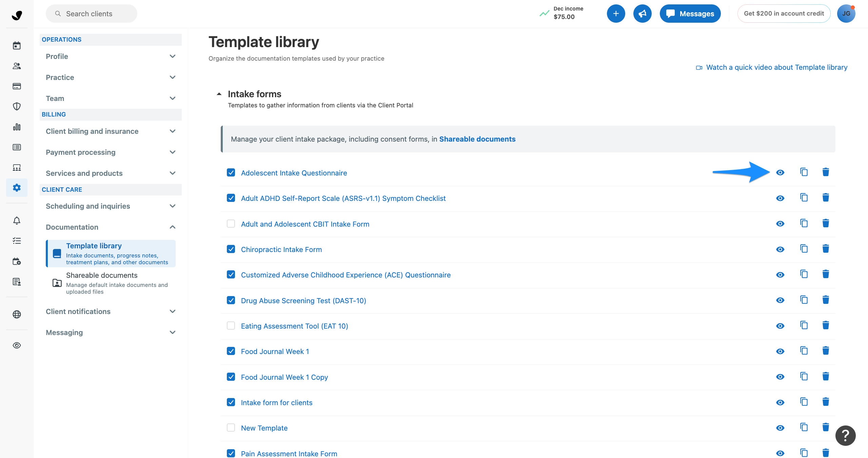
Task: Preview Customized ACE Questionnaire eye icon
Action: [x=780, y=275]
